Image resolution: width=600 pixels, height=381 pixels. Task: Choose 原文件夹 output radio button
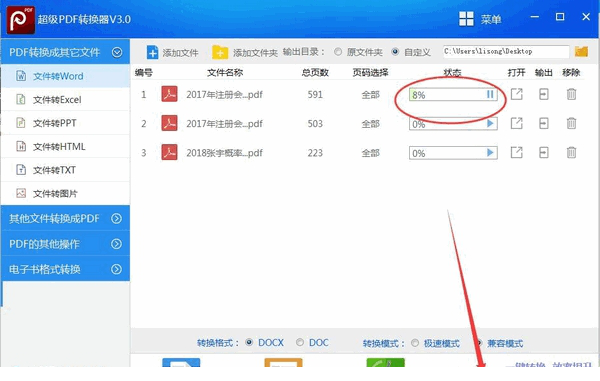338,52
